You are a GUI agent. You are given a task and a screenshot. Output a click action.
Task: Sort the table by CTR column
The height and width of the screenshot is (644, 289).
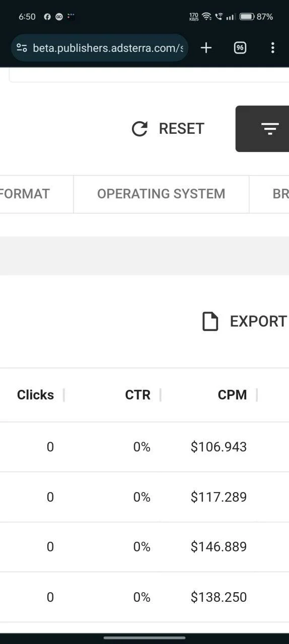tap(137, 395)
